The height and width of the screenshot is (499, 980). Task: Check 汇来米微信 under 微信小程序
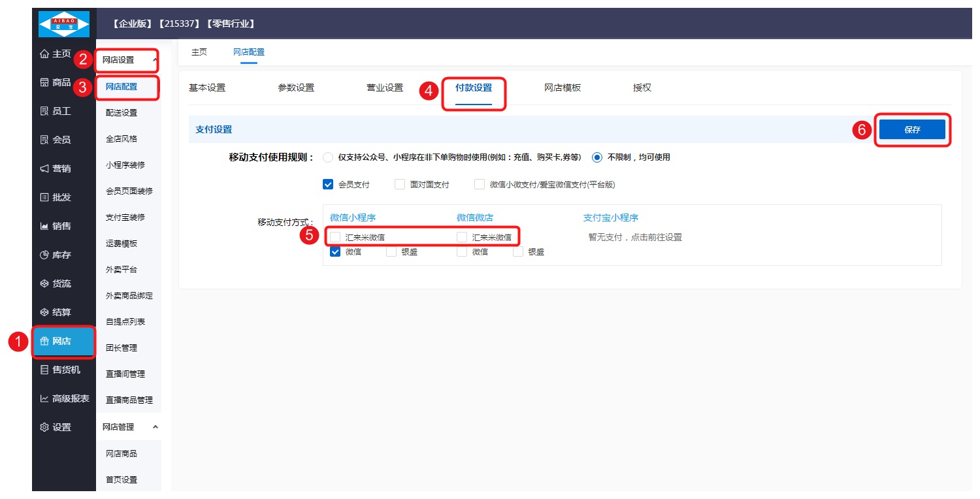(335, 236)
